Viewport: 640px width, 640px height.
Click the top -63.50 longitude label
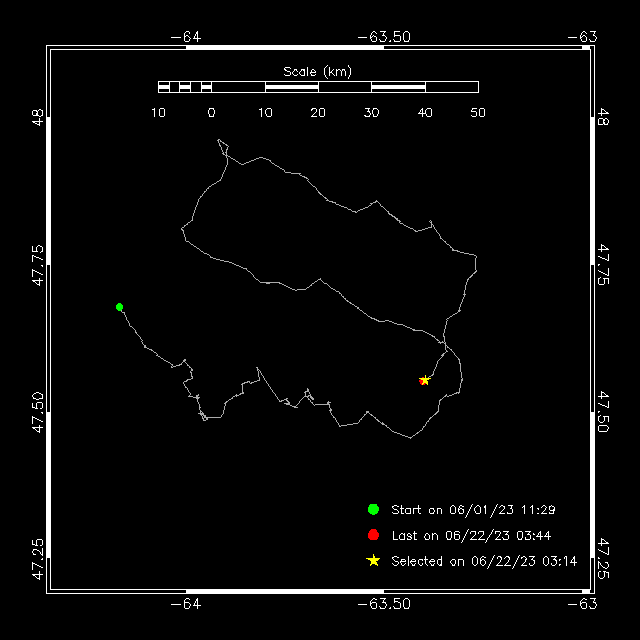(384, 37)
